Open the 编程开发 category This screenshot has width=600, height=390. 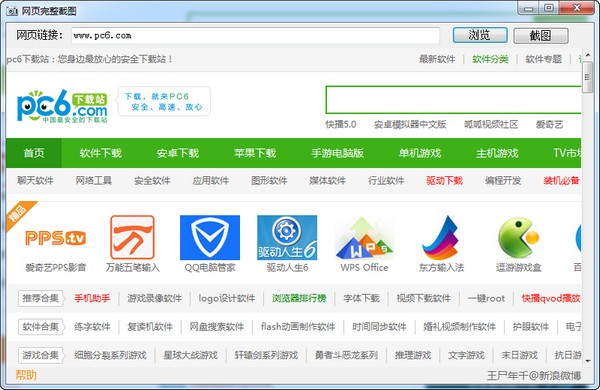(x=503, y=180)
